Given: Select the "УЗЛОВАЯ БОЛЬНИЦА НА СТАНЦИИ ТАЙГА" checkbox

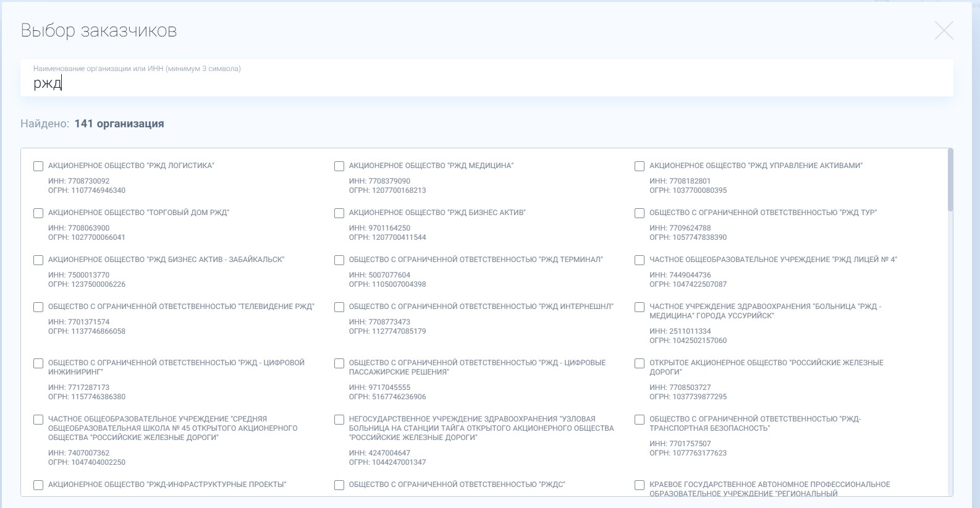Looking at the screenshot, I should click(339, 420).
